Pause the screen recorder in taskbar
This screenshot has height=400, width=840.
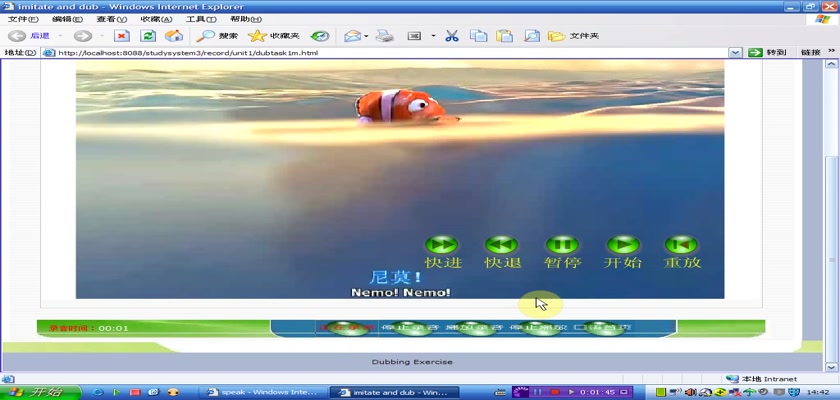(x=538, y=393)
